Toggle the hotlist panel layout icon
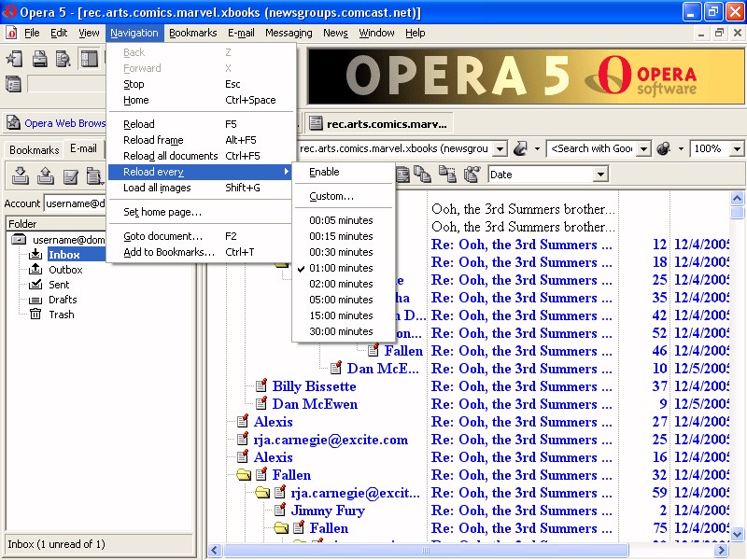Viewport: 747px width, 560px height. [x=89, y=59]
